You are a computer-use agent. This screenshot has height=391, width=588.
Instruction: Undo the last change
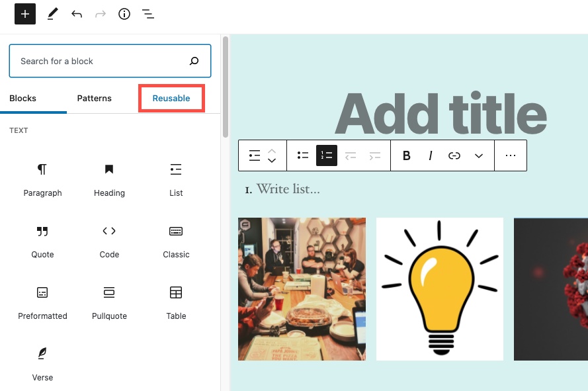(x=77, y=15)
